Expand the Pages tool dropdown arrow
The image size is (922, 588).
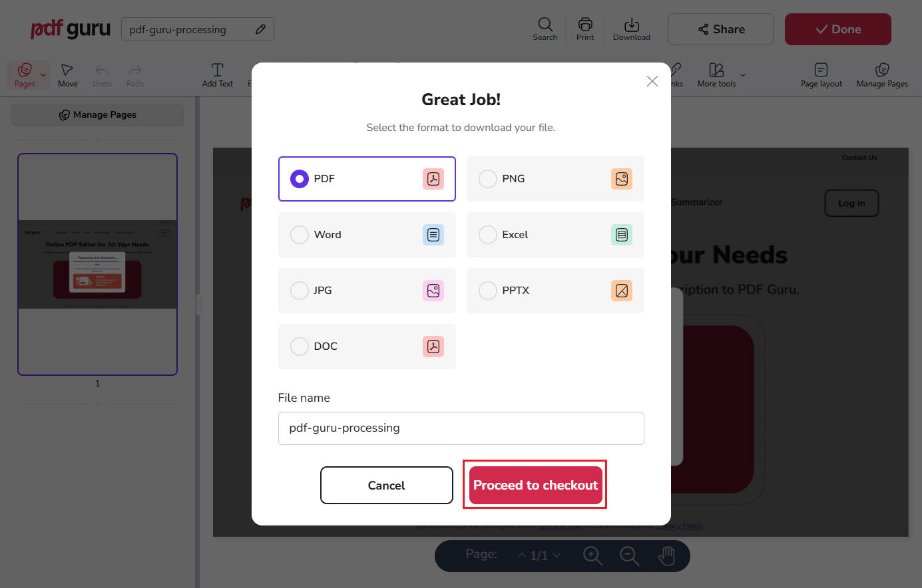[x=43, y=75]
